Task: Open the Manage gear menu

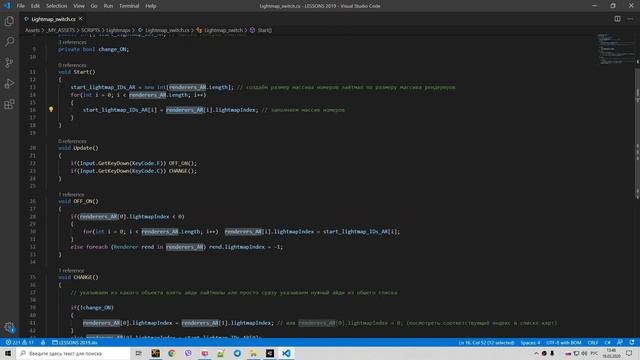Action: (9, 327)
